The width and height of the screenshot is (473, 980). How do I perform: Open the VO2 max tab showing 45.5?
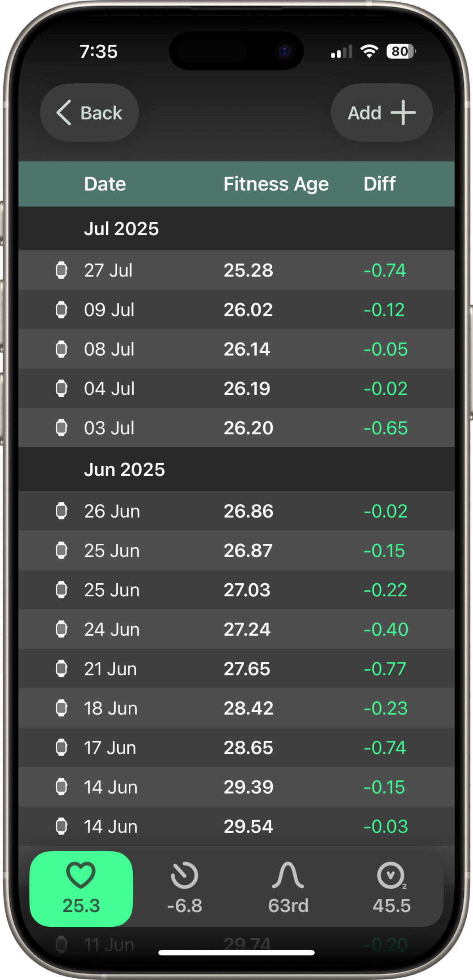point(392,888)
